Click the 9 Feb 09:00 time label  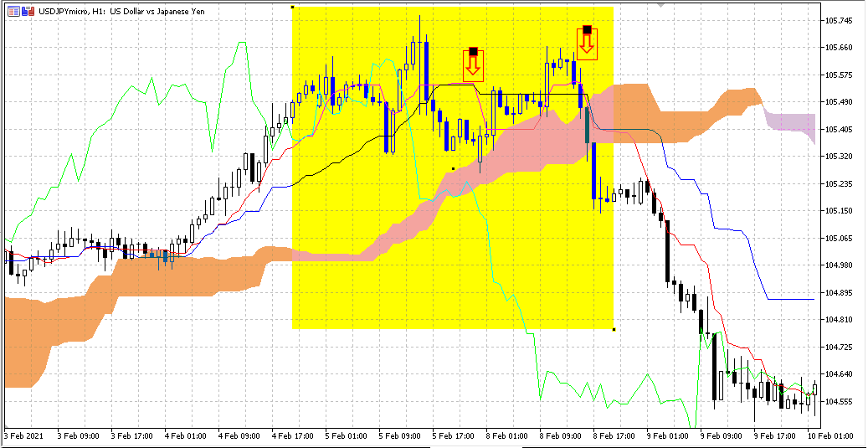[x=723, y=436]
